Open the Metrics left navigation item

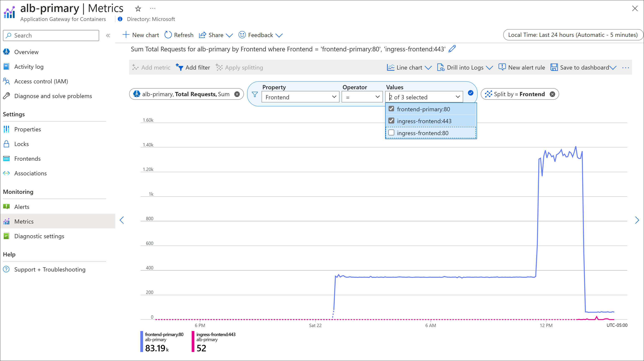click(24, 221)
